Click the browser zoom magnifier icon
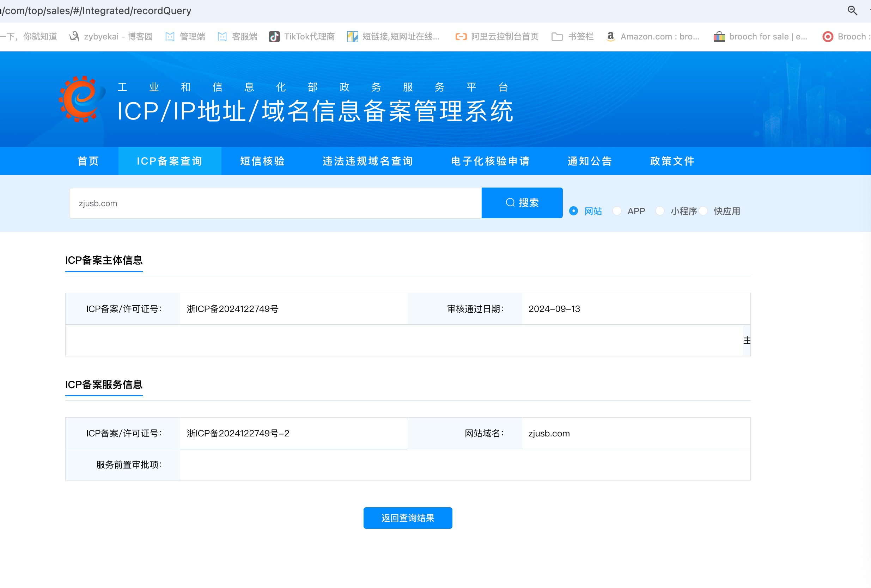 click(x=852, y=11)
